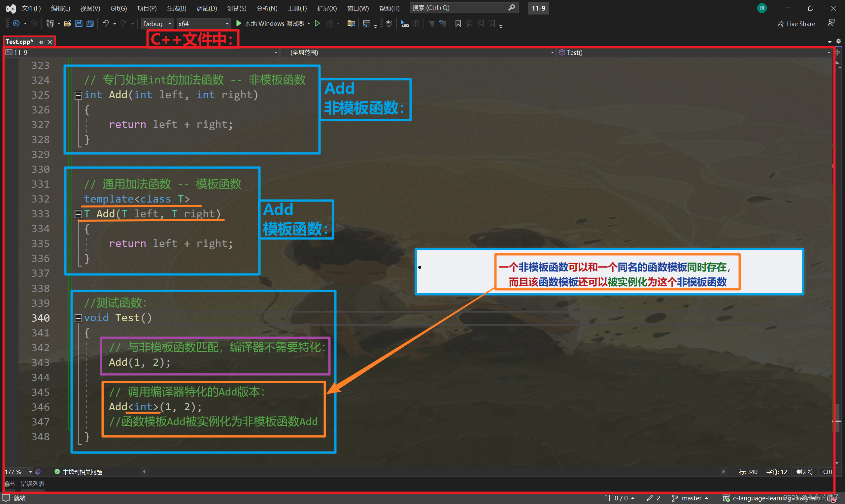This screenshot has width=845, height=504.
Task: Click the Hot Reload flame icon
Action: click(x=330, y=23)
